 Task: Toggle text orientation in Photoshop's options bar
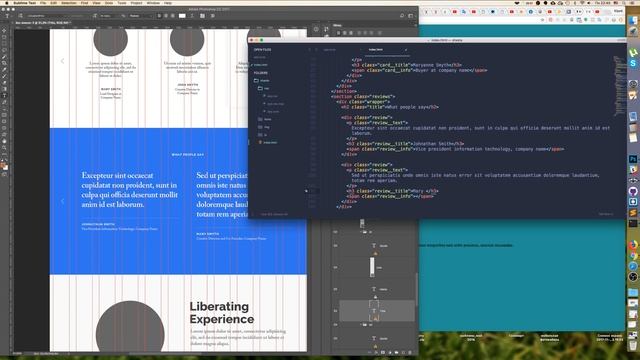pos(20,16)
